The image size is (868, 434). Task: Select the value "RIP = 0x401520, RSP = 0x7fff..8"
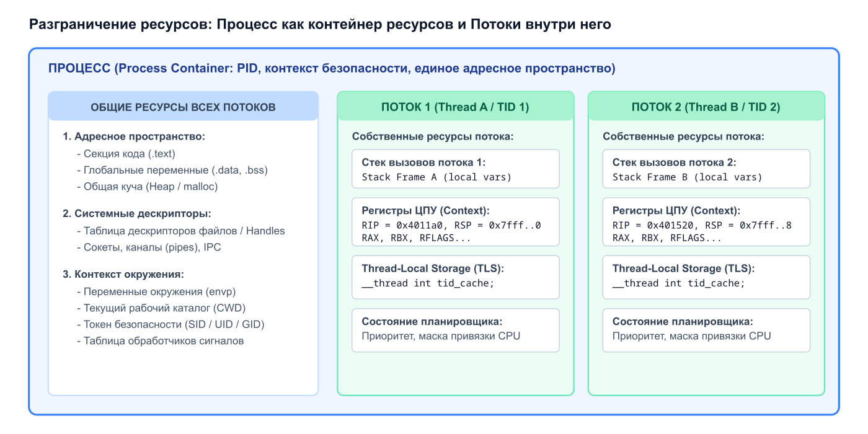(x=702, y=225)
